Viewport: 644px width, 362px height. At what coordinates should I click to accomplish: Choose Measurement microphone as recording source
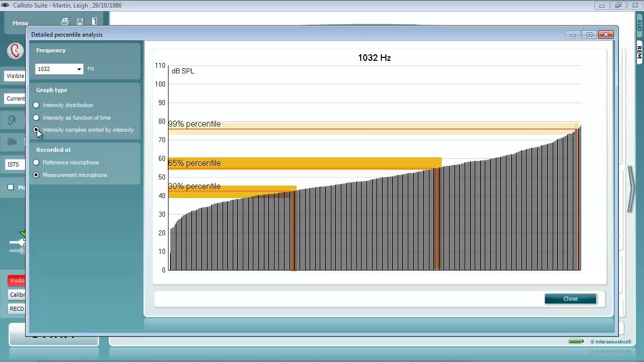coord(70,175)
